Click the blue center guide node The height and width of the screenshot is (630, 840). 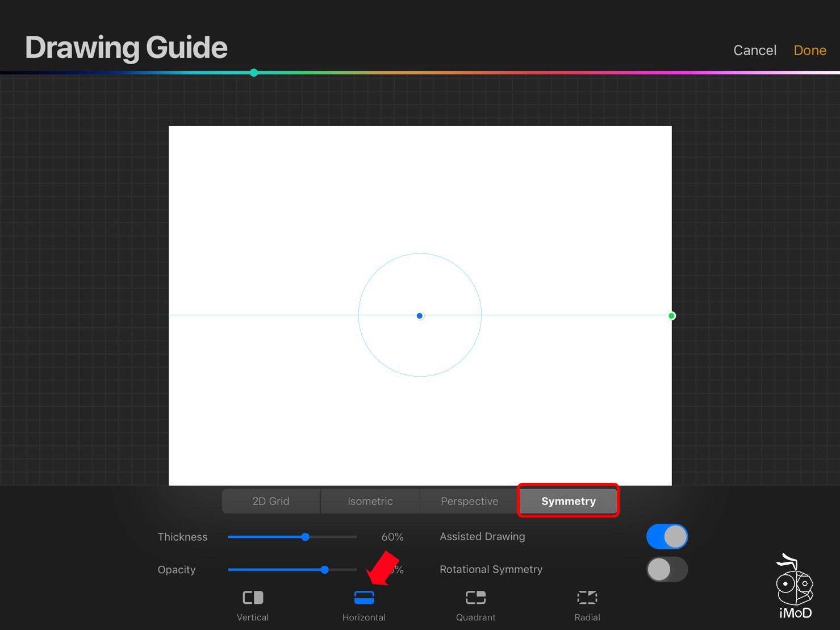pyautogui.click(x=420, y=316)
